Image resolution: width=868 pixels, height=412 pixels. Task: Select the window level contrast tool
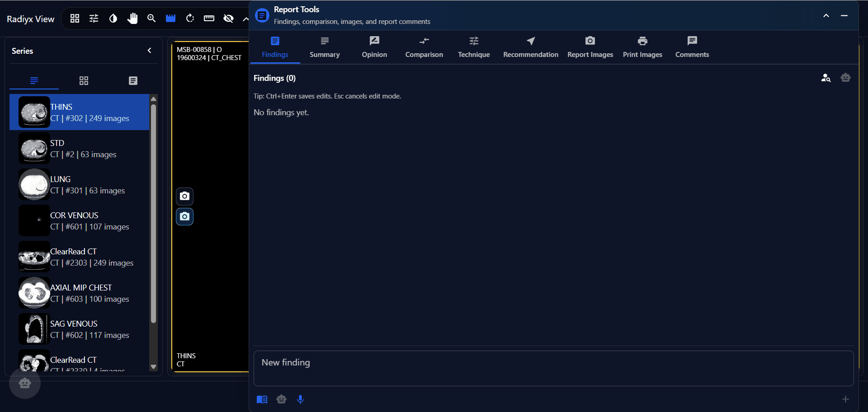tap(113, 19)
